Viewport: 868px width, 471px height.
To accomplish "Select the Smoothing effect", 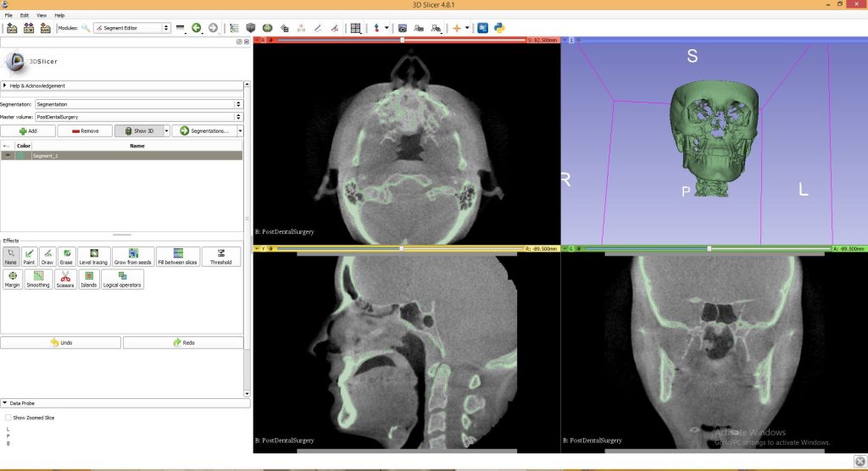I will coord(38,280).
